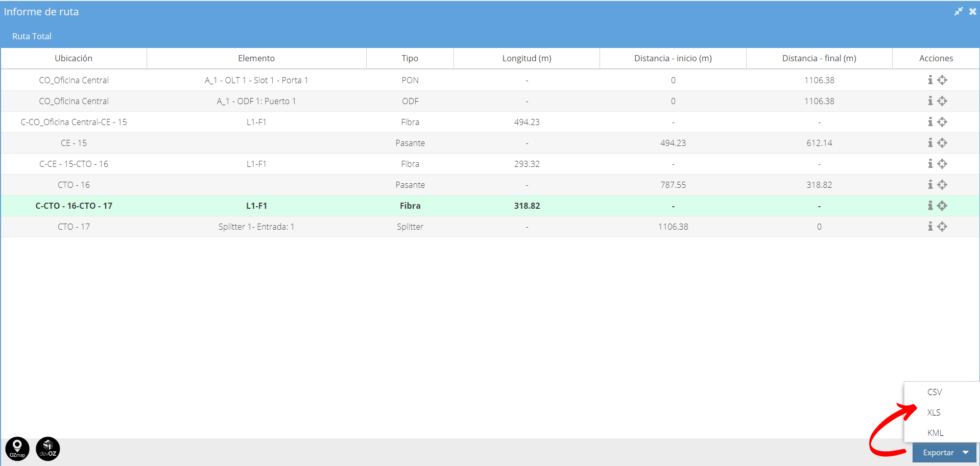980x466 pixels.
Task: Select the 'CTO - 16' location cell
Action: [74, 185]
